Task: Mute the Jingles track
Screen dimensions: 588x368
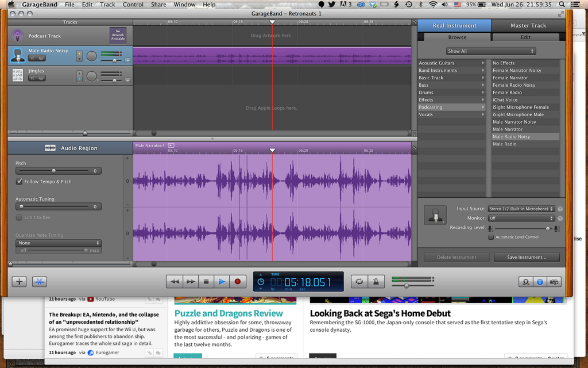Action: (33, 78)
